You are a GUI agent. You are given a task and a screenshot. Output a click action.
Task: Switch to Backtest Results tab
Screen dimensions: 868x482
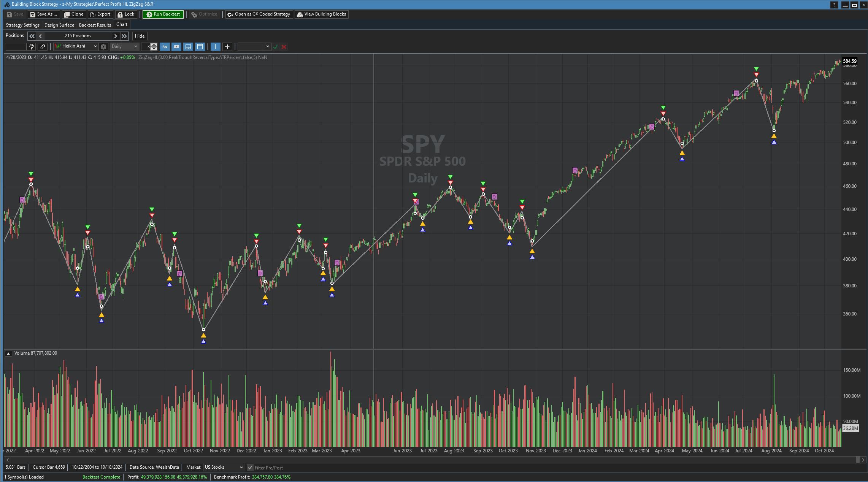tap(95, 25)
